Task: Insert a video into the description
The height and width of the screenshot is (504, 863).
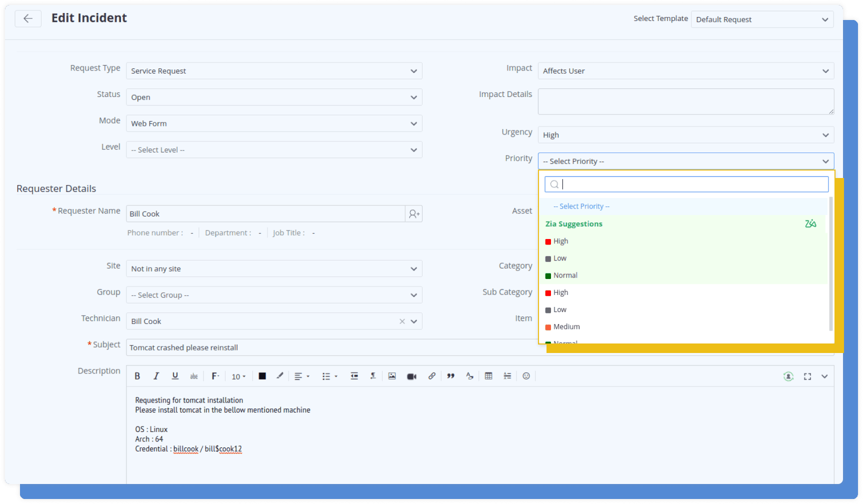Action: coord(411,376)
